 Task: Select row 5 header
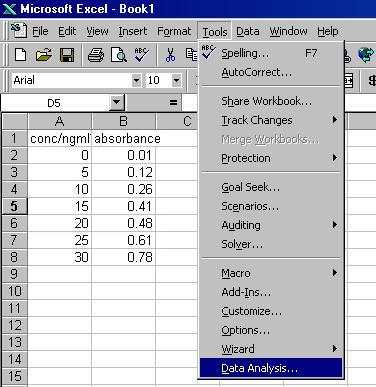14,206
